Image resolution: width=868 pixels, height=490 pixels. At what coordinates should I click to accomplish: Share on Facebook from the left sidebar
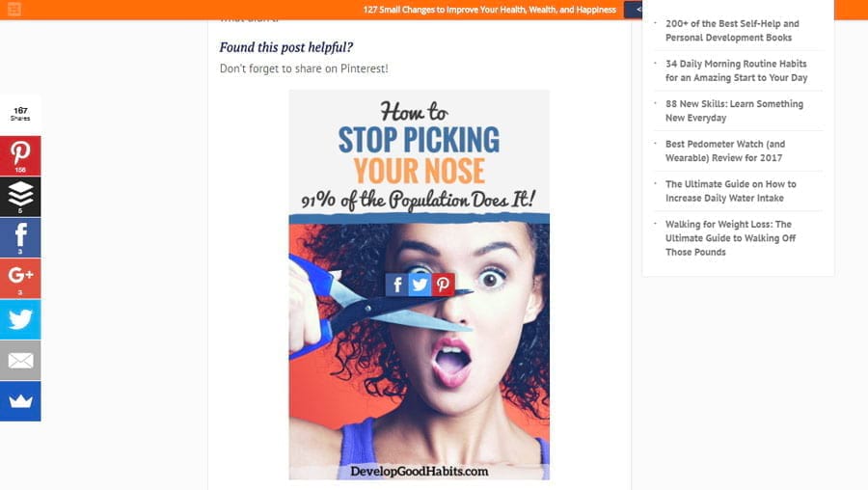pos(20,237)
